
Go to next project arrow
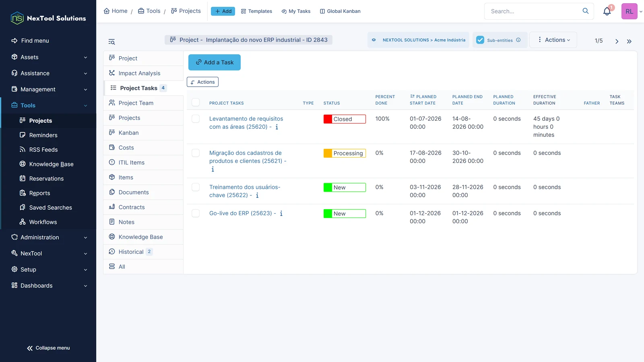click(x=617, y=41)
